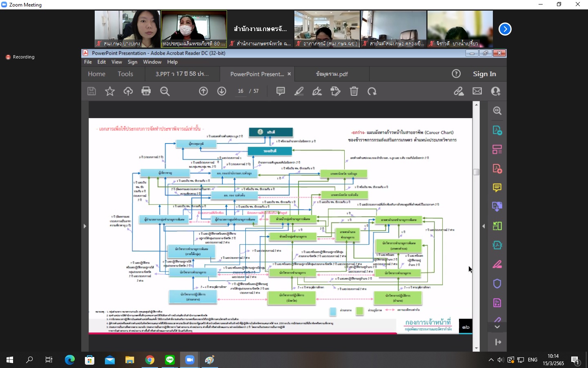Screen dimensions: 588x368
Task: Select the add comment sticky note icon
Action: pos(281,91)
